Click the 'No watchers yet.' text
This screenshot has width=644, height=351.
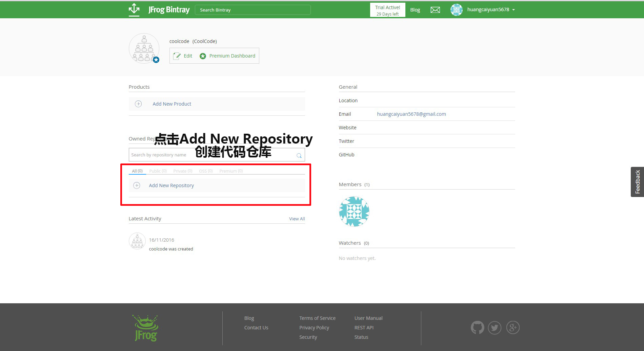pos(357,258)
